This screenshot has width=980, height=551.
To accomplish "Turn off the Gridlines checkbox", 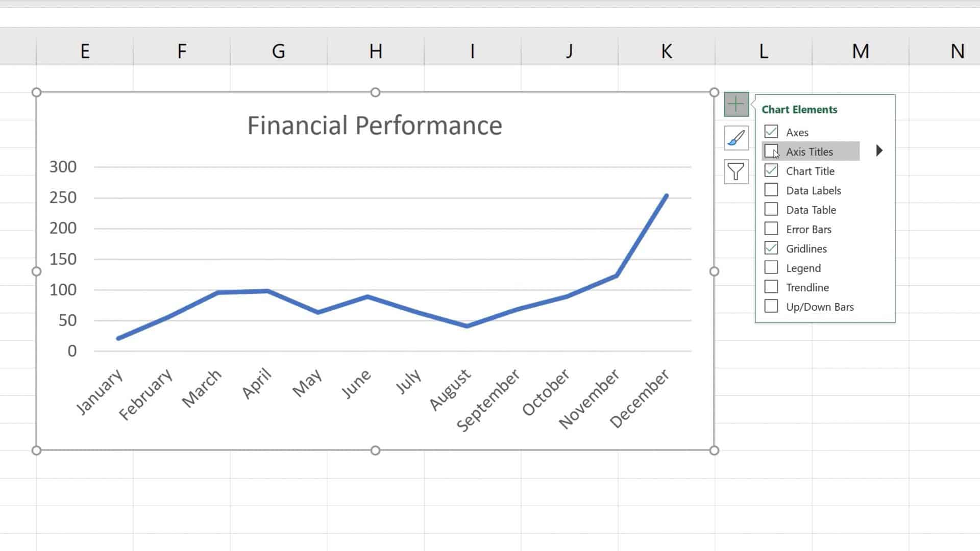I will coord(771,248).
